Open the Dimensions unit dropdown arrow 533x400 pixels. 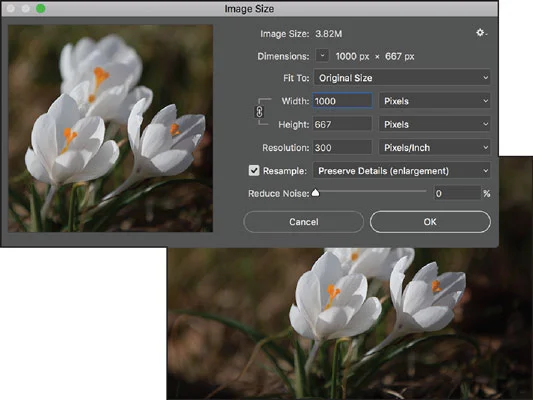point(322,55)
